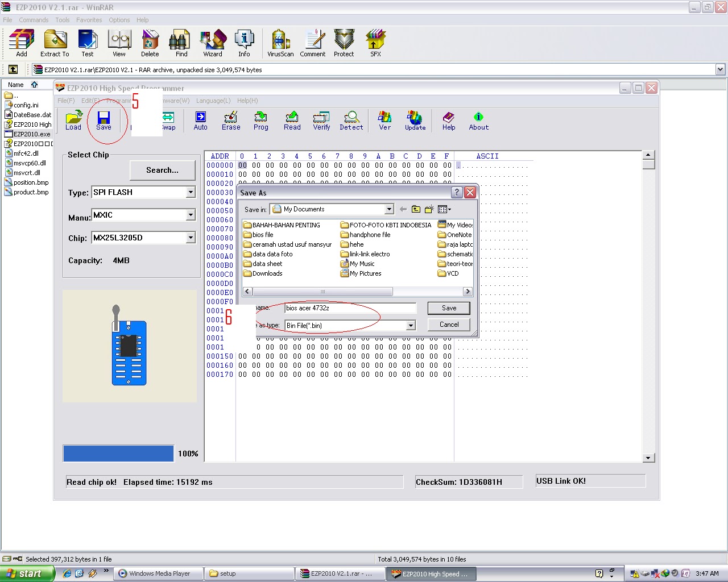Open WinRAR Tools menu
This screenshot has height=582, width=728.
(63, 20)
